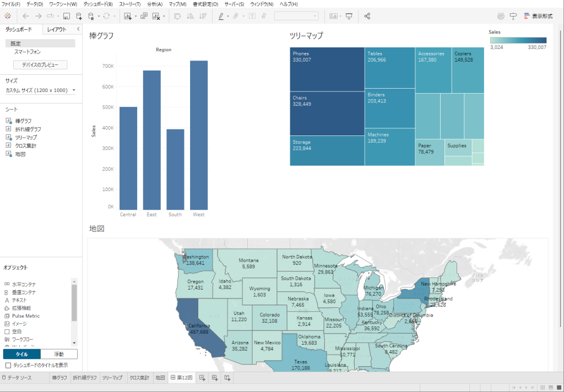Collapse the side pane with the chevron
Image resolution: width=564 pixels, height=392 pixels.
78,29
